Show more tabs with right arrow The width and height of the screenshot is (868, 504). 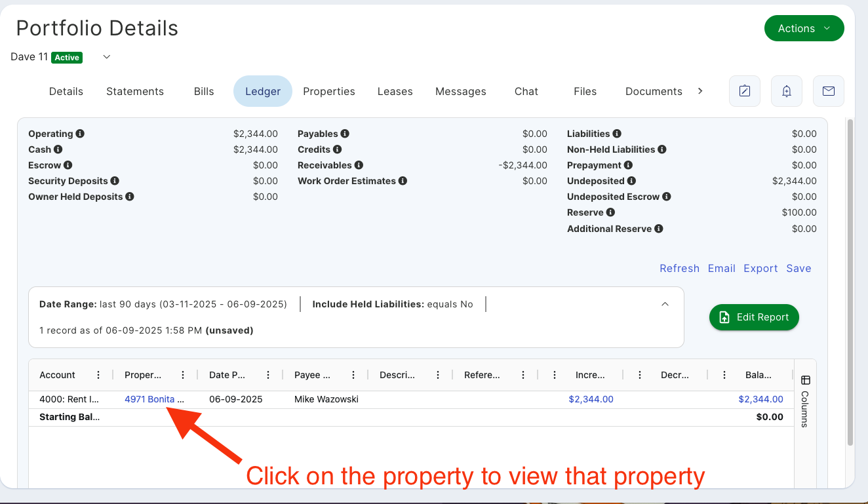coord(700,91)
